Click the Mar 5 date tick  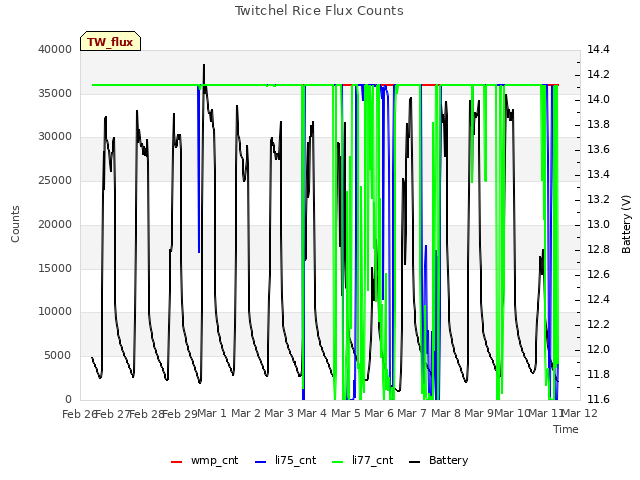346,414
